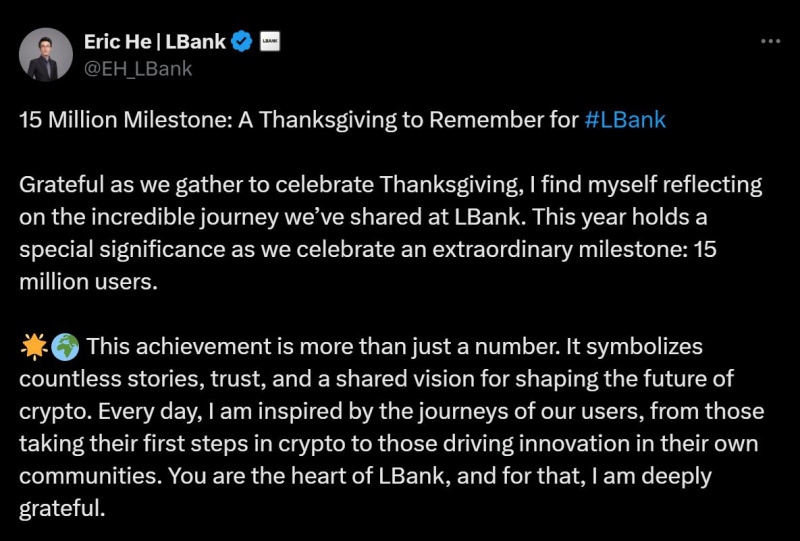This screenshot has width=800, height=541.
Task: Open Eric He's profile picture
Action: pos(46,55)
